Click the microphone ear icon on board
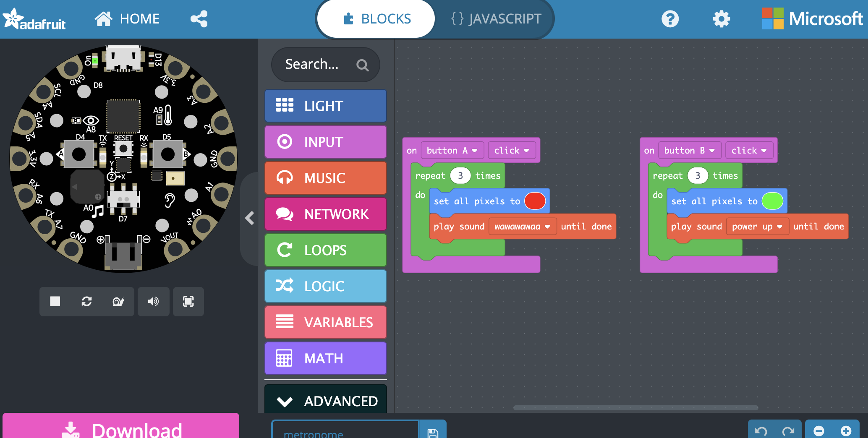Screen dimensions: 868x438 click(x=169, y=200)
